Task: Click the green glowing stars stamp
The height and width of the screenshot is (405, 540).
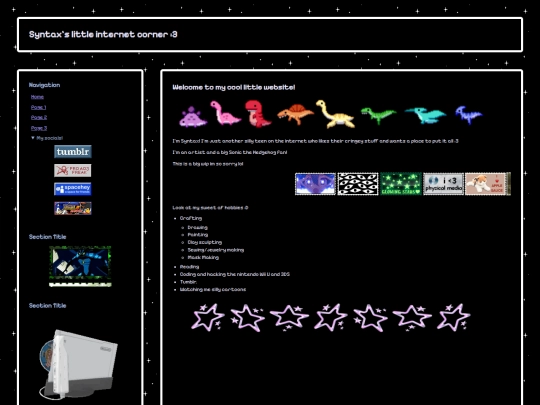Action: [x=401, y=184]
